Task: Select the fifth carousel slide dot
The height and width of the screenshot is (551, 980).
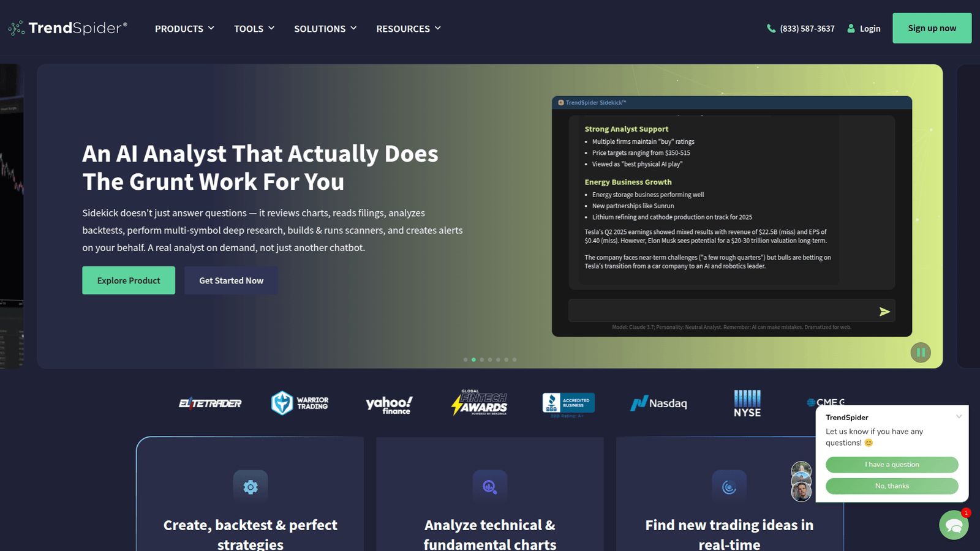Action: (x=498, y=360)
